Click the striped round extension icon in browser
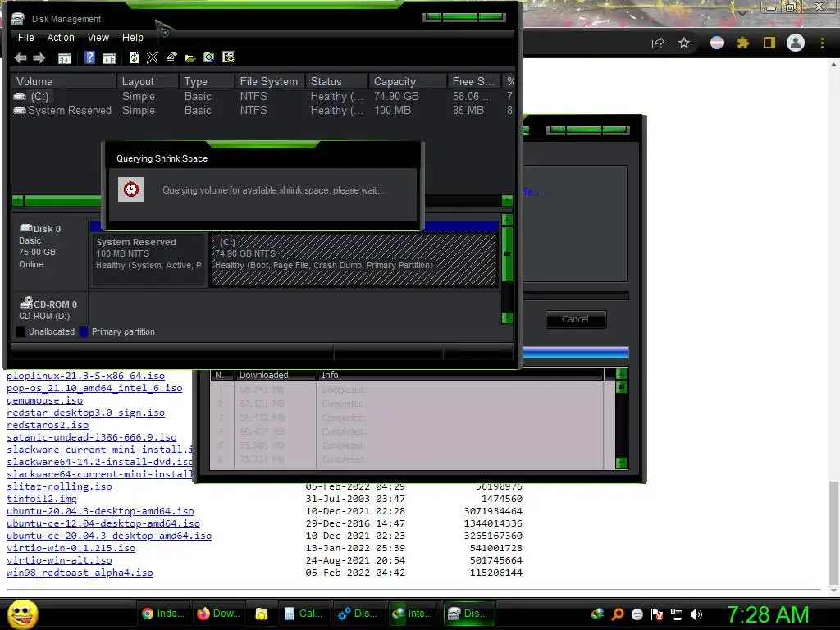Image resolution: width=840 pixels, height=630 pixels. coord(717,43)
